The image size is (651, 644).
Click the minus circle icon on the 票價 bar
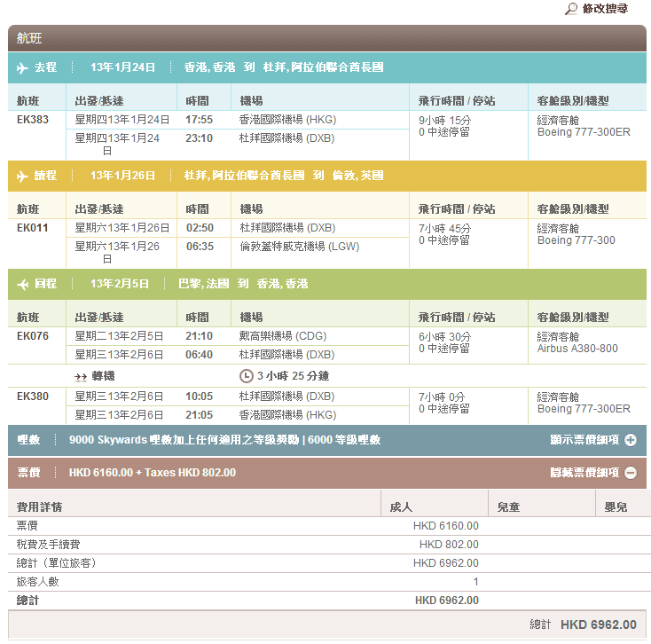pyautogui.click(x=631, y=473)
